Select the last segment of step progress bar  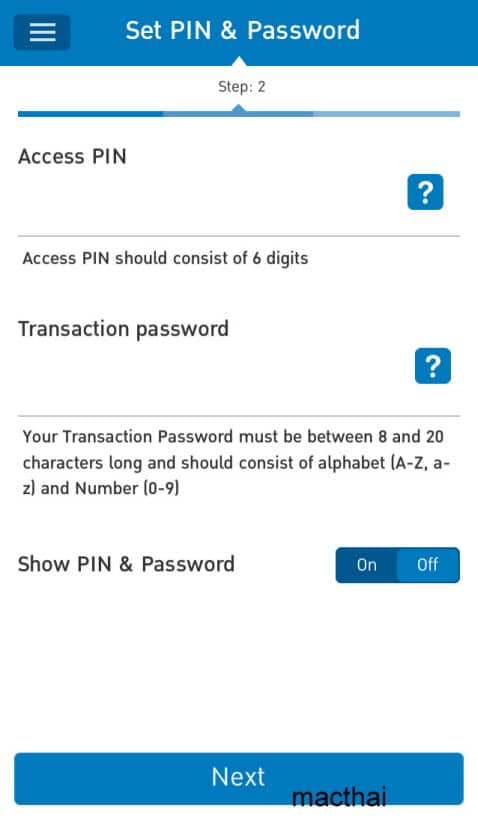[387, 113]
